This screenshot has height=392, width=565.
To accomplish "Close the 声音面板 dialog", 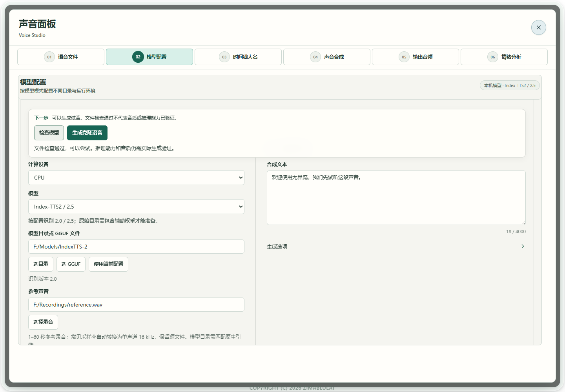I will (x=538, y=27).
